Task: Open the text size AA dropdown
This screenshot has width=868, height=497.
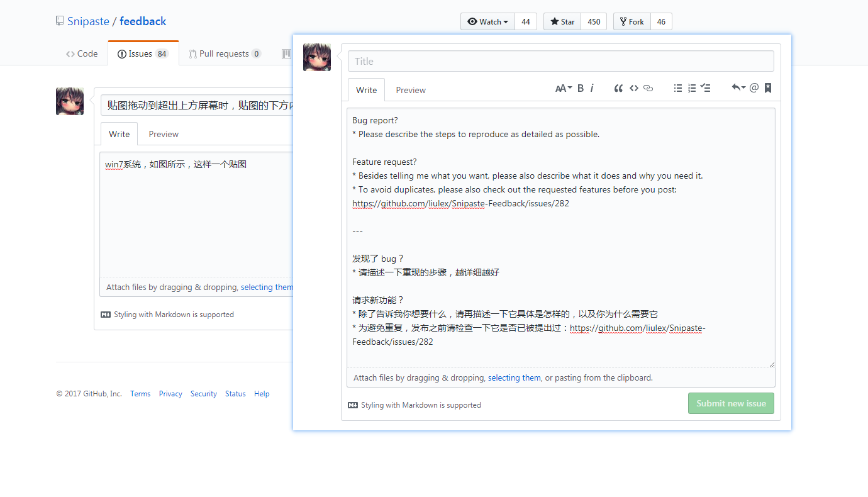Action: [562, 88]
